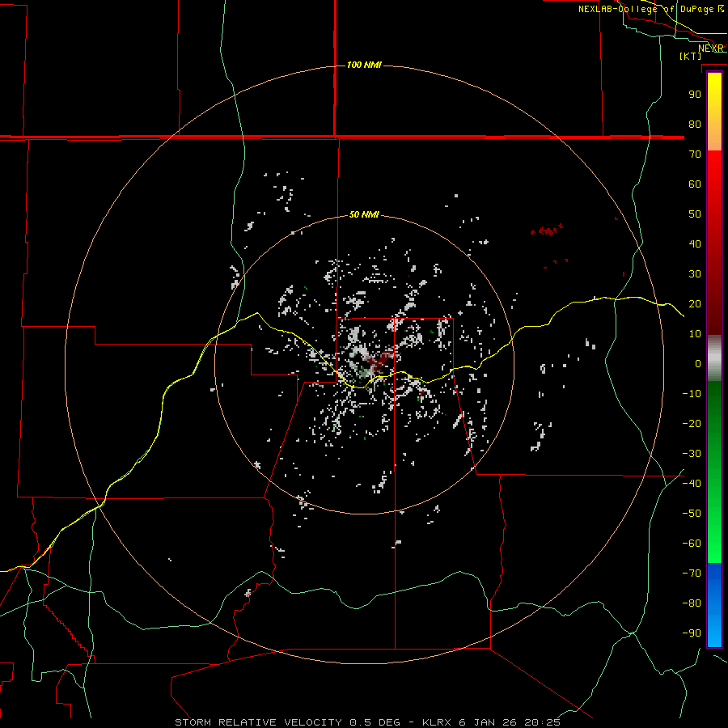Viewport: 728px width, 728px height.
Task: Click the 40 scale label
Action: [695, 244]
